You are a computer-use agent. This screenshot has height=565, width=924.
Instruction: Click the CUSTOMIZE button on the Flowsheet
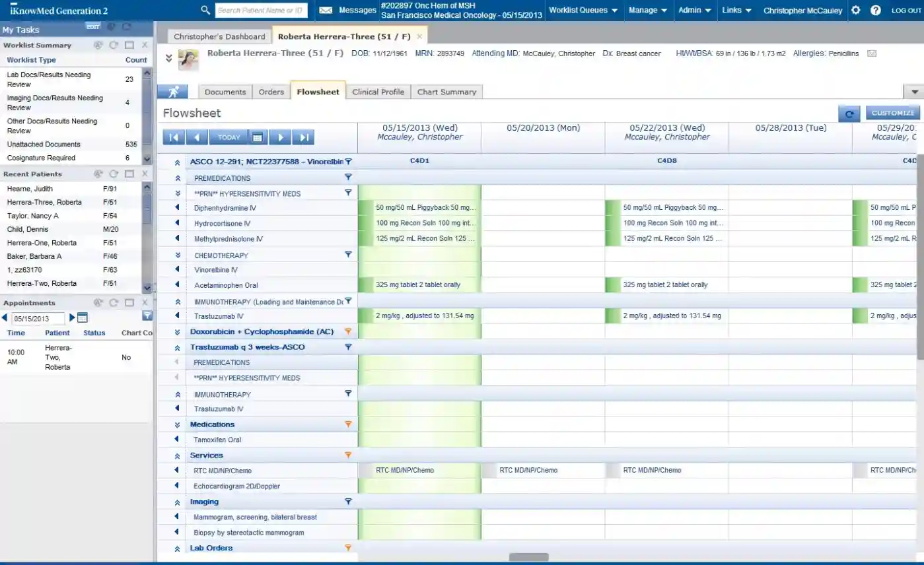(x=892, y=113)
